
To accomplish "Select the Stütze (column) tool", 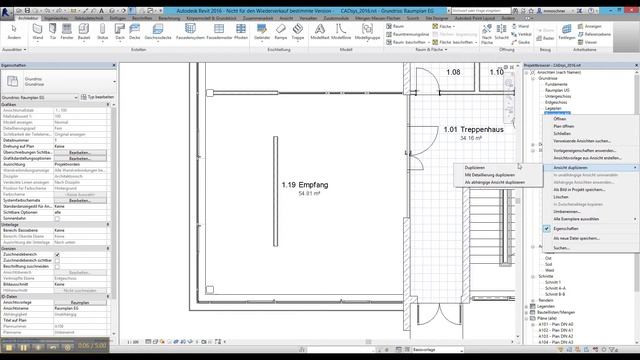I will tap(102, 31).
